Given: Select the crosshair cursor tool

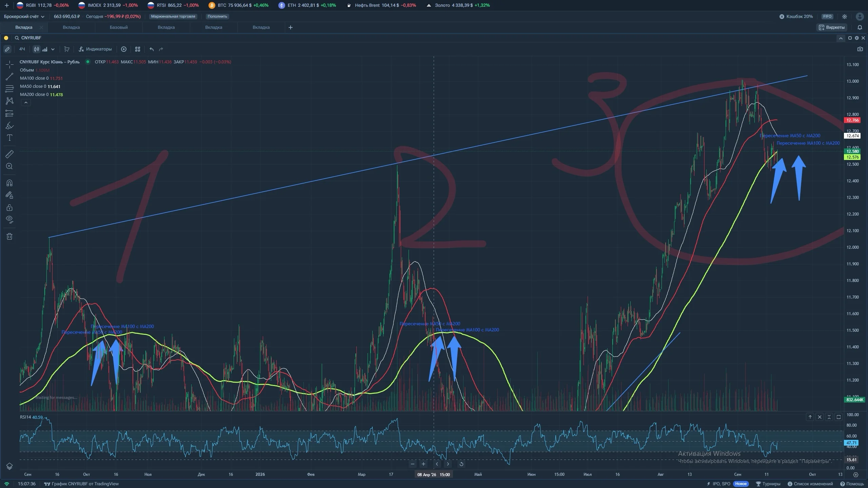Looking at the screenshot, I should (9, 64).
